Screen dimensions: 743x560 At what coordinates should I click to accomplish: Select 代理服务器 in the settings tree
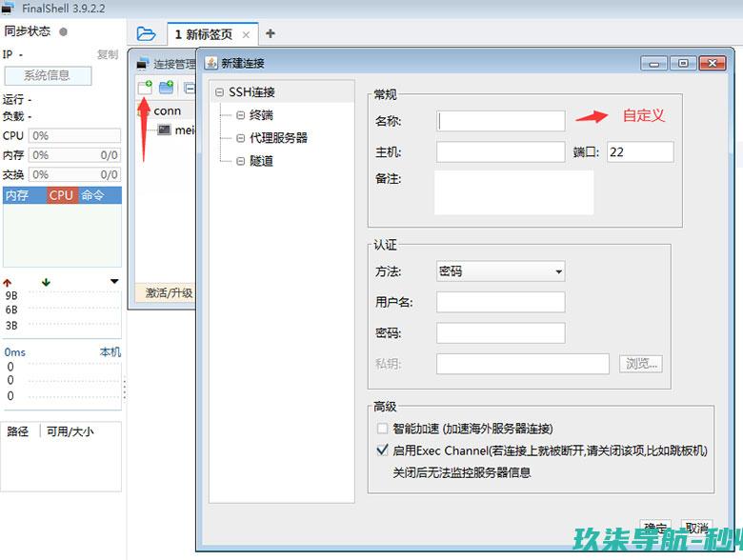click(x=278, y=138)
